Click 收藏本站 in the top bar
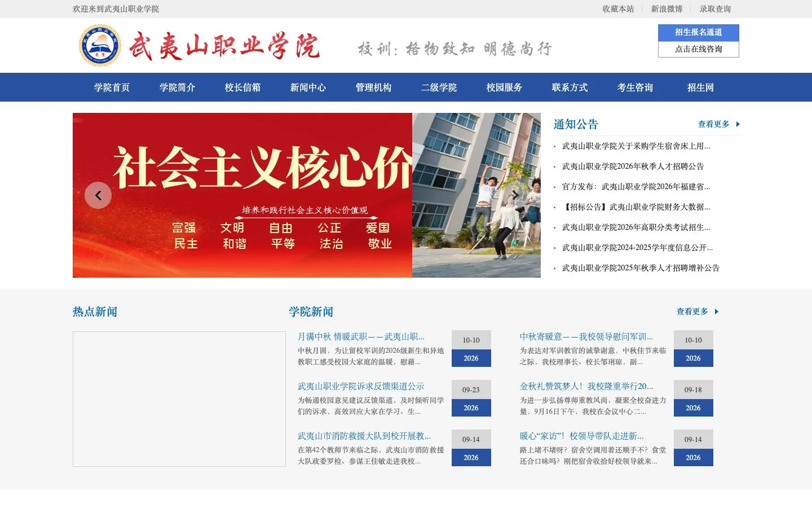812x508 pixels. tap(618, 9)
